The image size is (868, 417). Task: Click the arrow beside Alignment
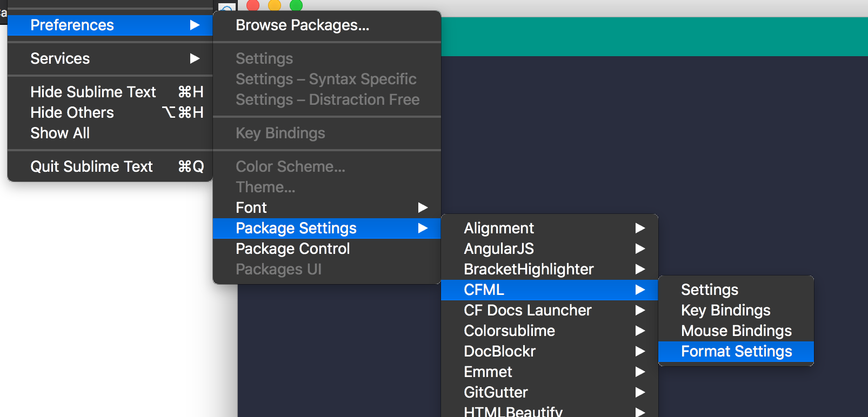click(x=640, y=228)
